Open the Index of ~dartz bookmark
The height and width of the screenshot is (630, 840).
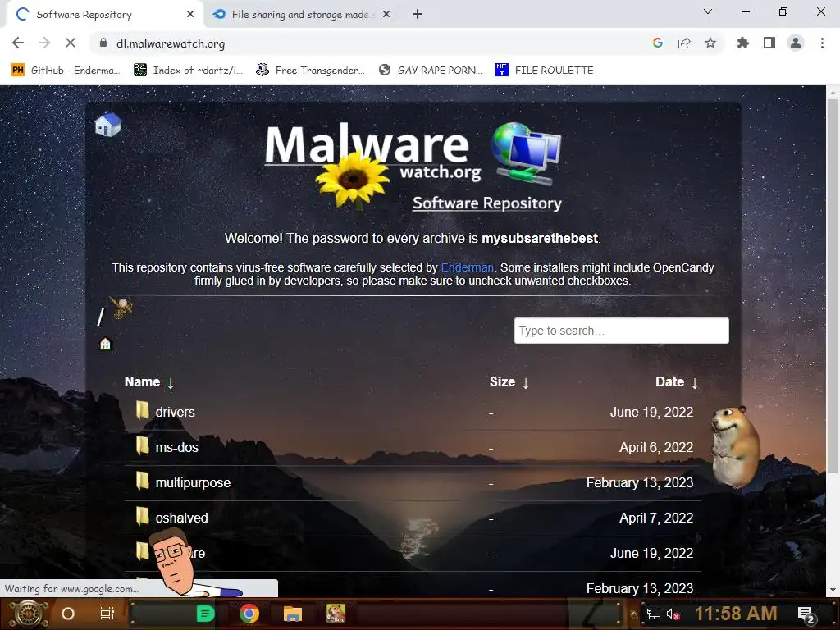tap(188, 71)
